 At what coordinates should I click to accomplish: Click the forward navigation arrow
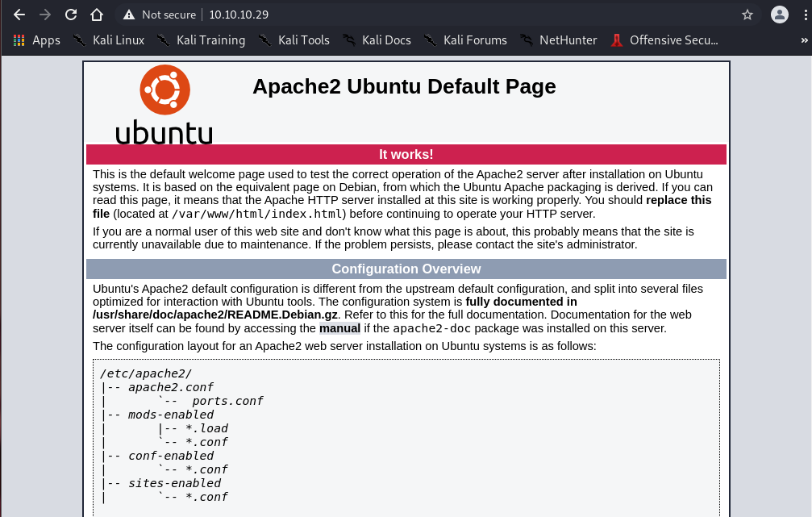pos(44,15)
